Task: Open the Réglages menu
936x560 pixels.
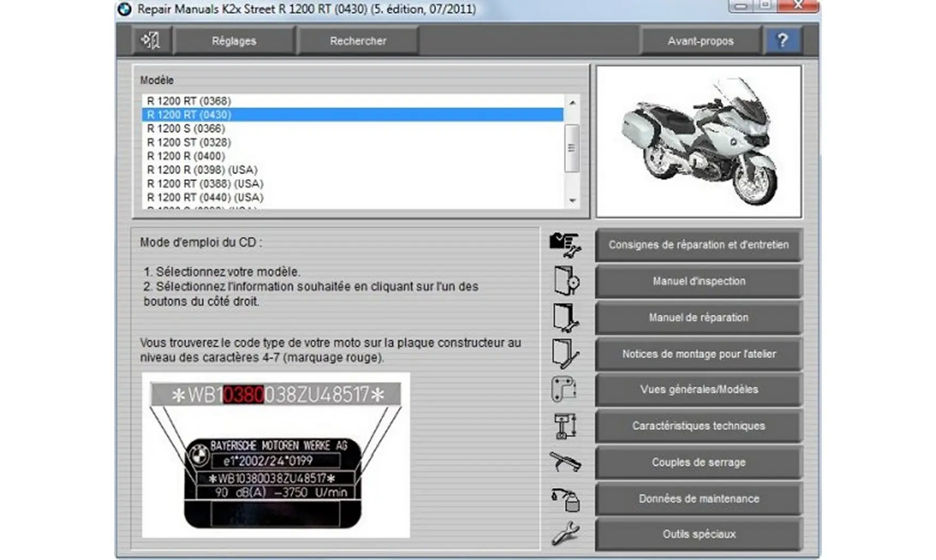Action: click(x=234, y=41)
